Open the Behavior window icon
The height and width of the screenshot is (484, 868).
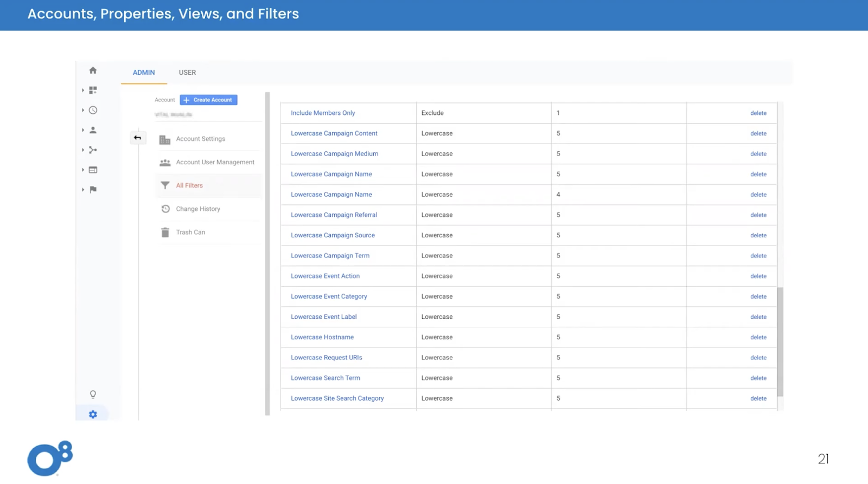[93, 170]
